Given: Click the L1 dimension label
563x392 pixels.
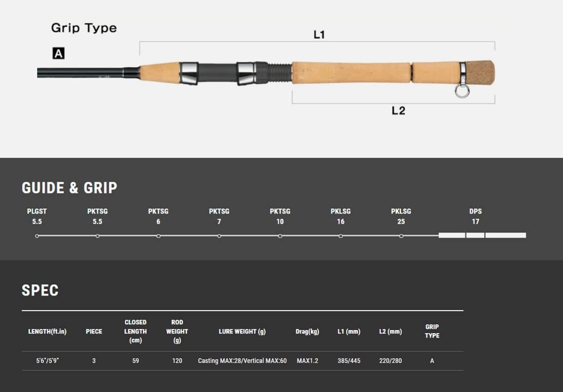Looking at the screenshot, I should tap(319, 34).
